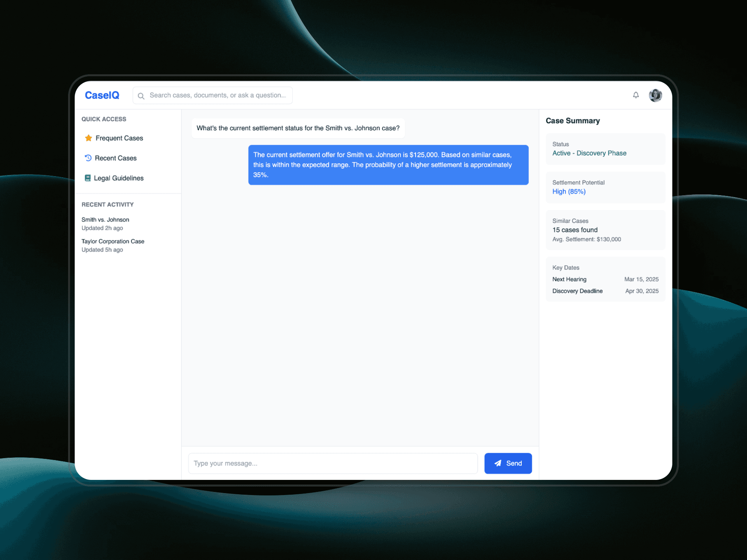This screenshot has height=560, width=747.
Task: Open the Taylor Corporation Case activity entry
Action: tap(113, 245)
